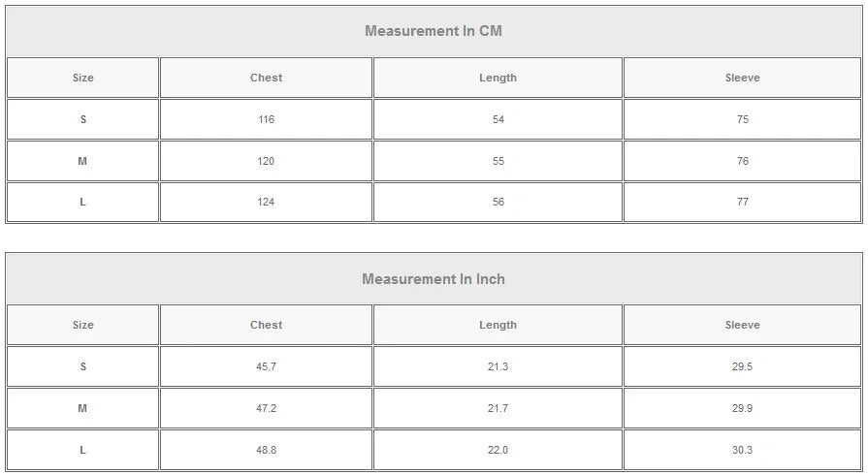Screen dimensions: 868x475
Task: Click the chest value 120 cell
Action: 266,162
